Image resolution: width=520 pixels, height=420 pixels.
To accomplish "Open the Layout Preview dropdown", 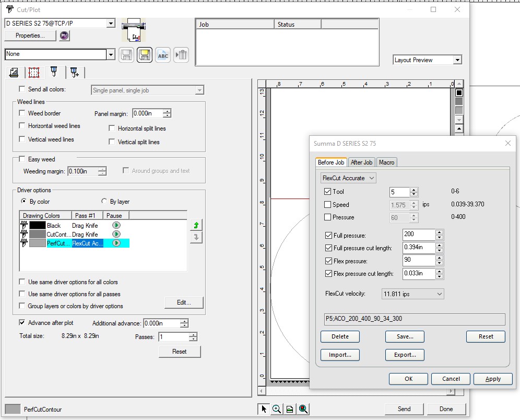I will 457,60.
